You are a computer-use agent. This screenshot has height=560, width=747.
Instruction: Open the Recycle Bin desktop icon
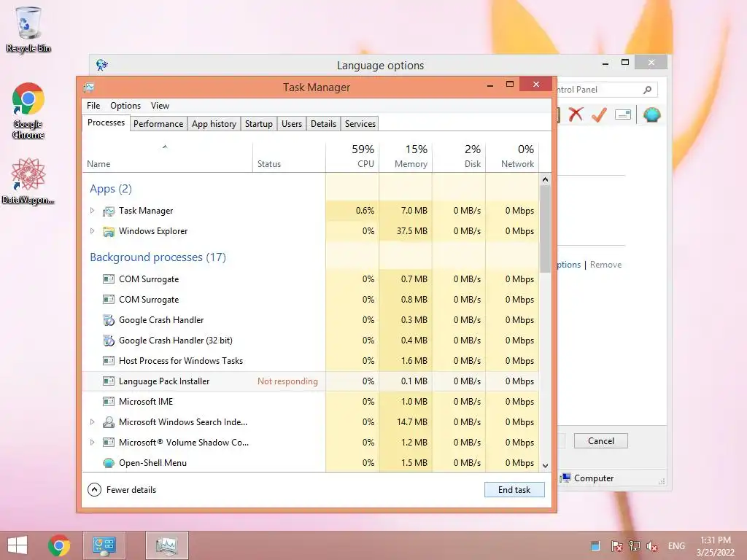28,29
